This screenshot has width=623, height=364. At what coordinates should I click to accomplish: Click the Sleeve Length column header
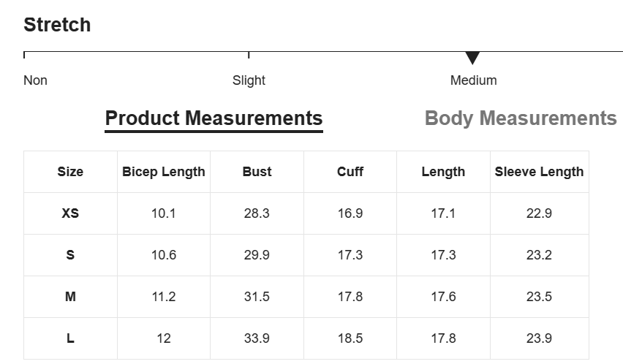tap(539, 172)
